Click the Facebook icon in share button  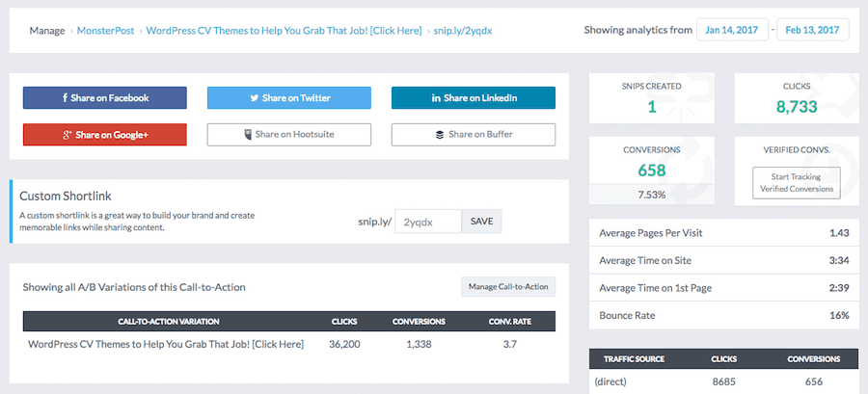(65, 98)
